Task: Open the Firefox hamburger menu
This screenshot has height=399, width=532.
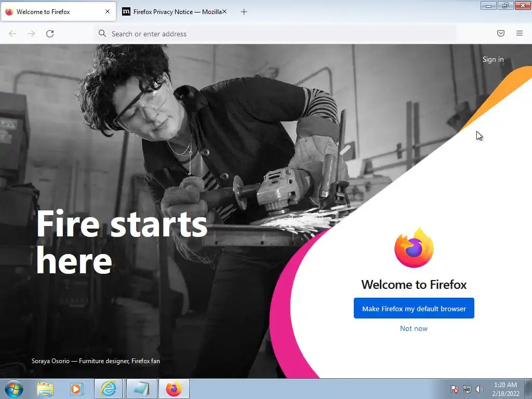Action: [520, 33]
